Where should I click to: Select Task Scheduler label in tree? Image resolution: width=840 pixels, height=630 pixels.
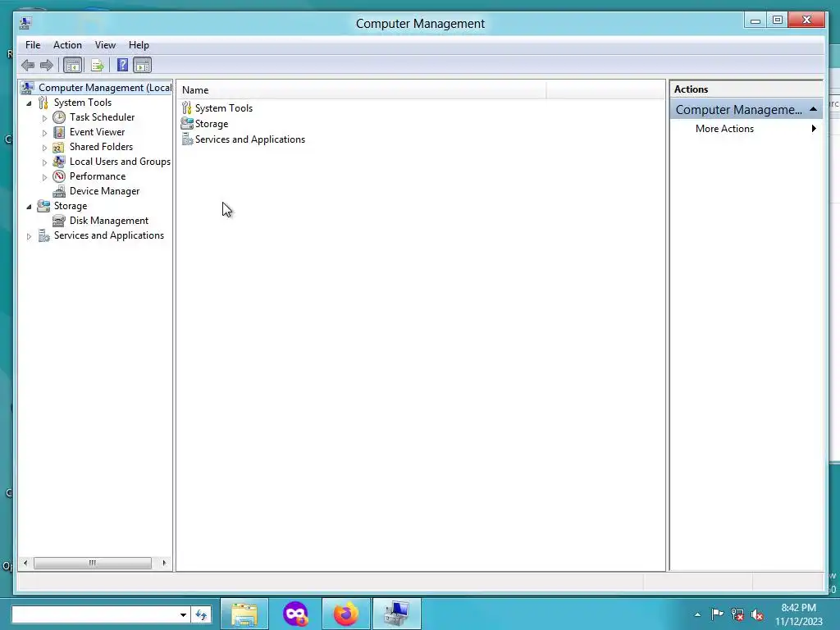102,117
